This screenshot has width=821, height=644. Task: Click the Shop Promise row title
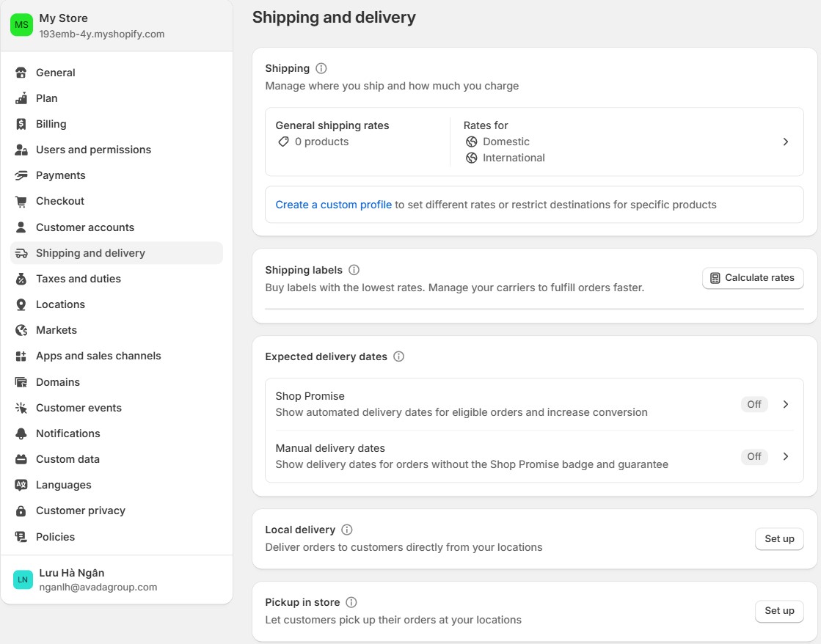click(310, 396)
